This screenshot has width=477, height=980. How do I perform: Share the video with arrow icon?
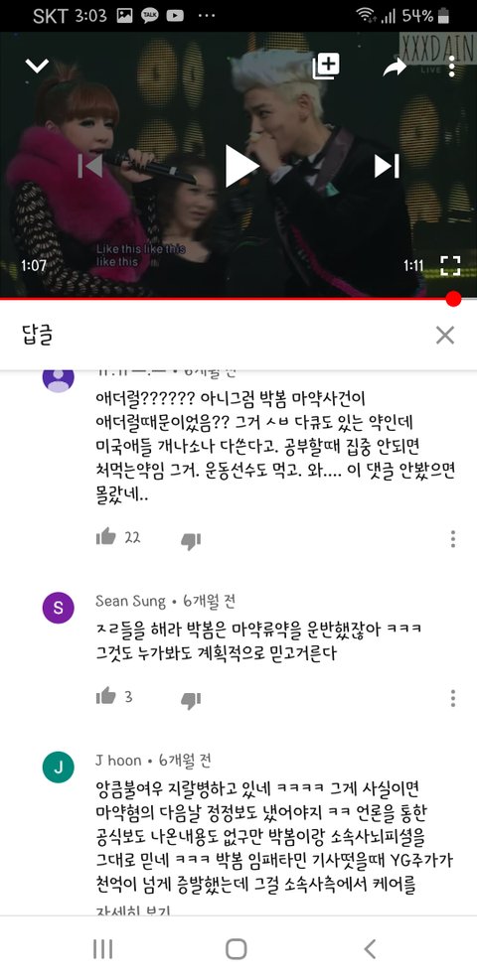point(395,67)
